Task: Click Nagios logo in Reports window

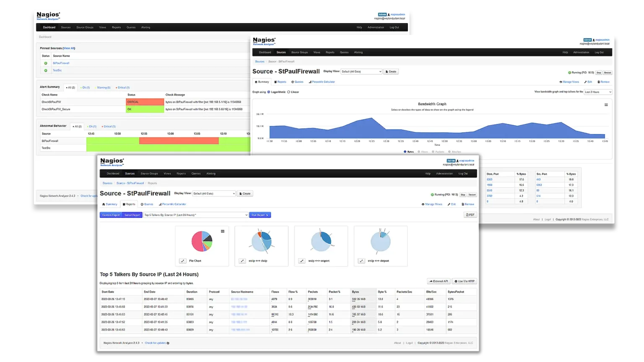Action: click(x=112, y=162)
